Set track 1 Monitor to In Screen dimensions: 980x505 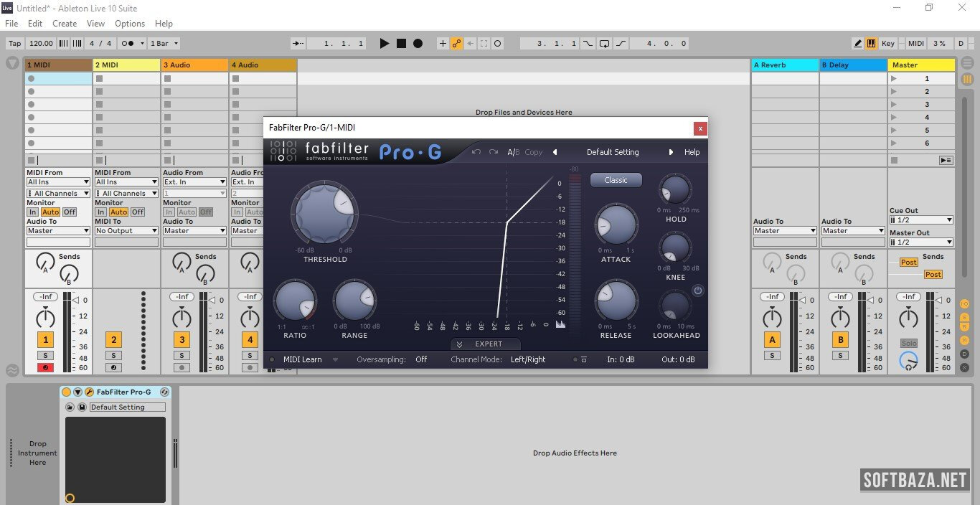[x=32, y=212]
